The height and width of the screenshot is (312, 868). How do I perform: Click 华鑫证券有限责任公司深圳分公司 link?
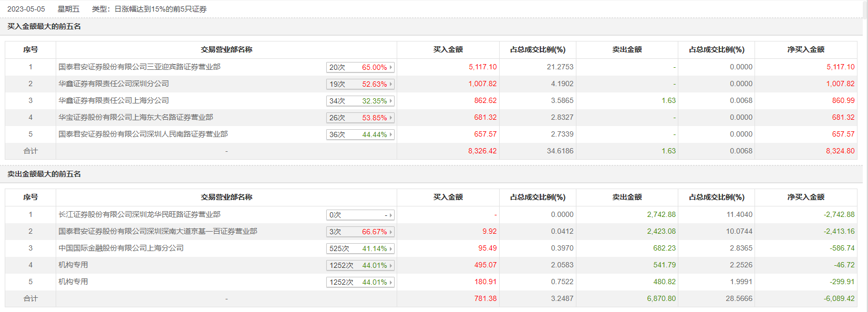tap(113, 84)
